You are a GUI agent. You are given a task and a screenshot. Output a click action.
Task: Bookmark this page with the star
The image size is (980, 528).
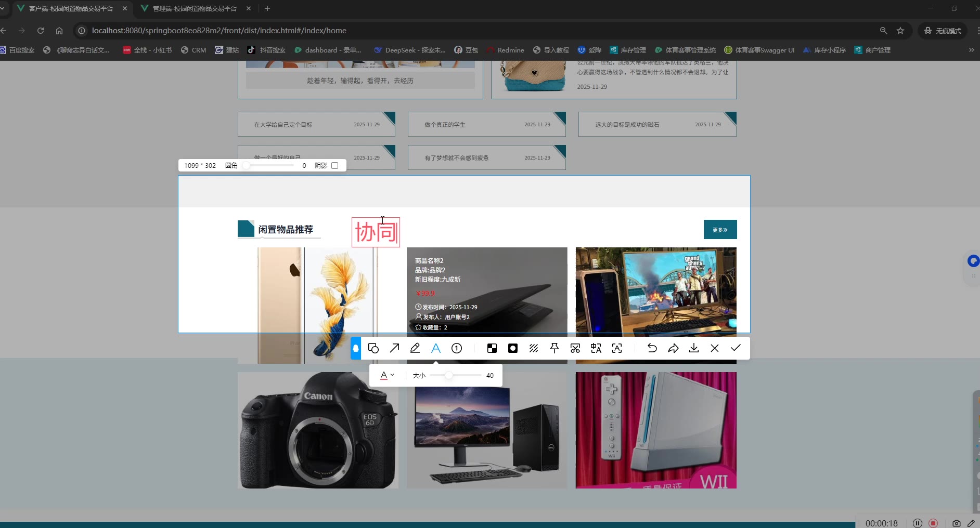pos(900,31)
